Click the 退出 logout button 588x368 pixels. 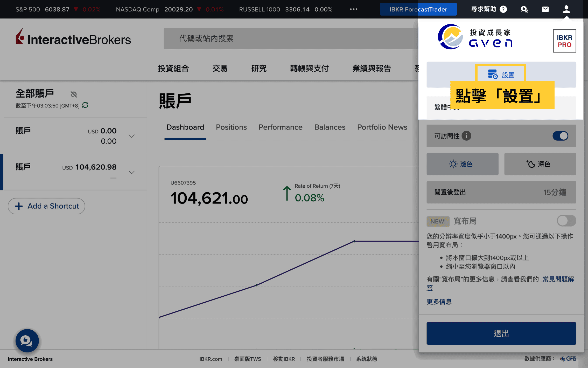click(501, 333)
